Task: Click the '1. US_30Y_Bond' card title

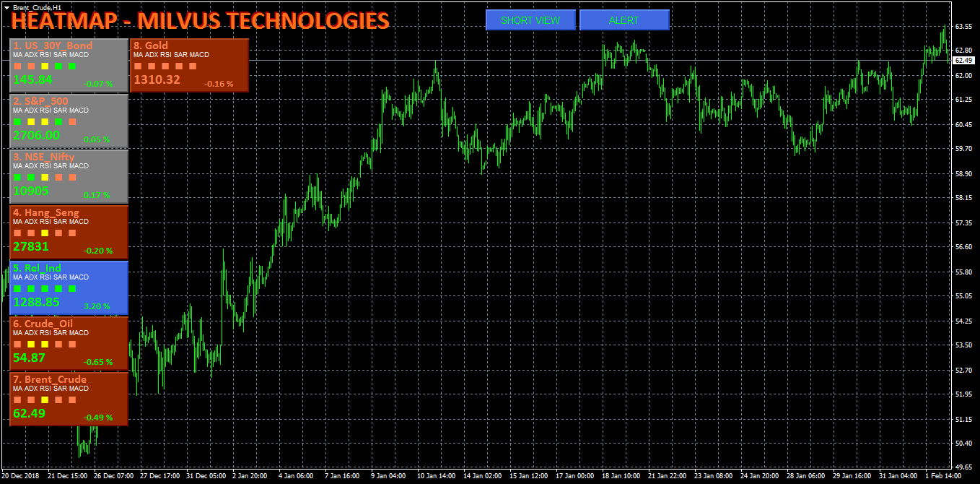Action: (53, 46)
